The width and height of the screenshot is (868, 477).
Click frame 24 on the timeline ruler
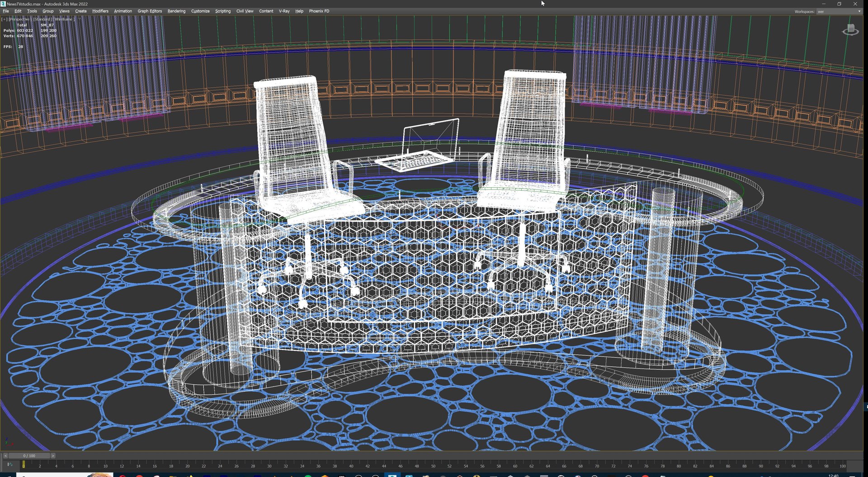point(220,466)
